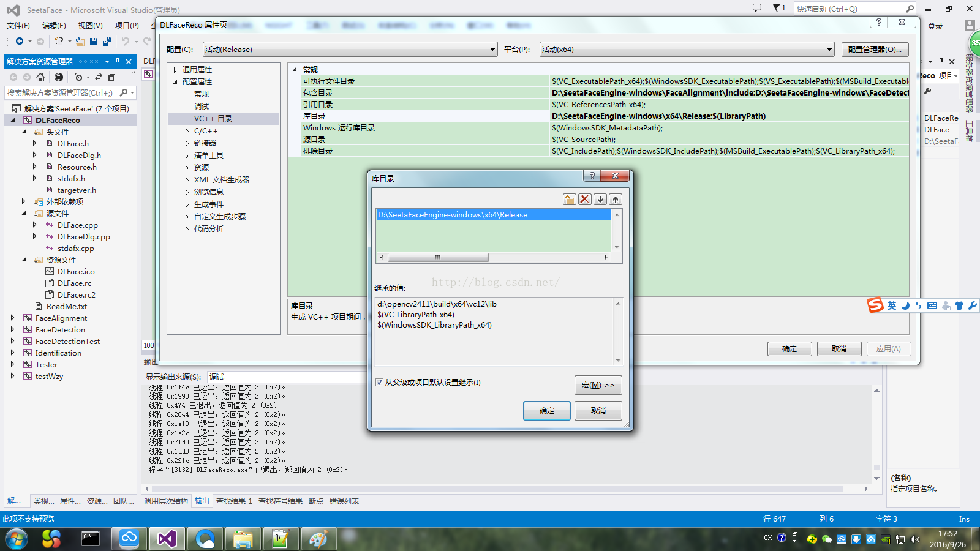Click the output window horizontal scrollbar

[497, 489]
